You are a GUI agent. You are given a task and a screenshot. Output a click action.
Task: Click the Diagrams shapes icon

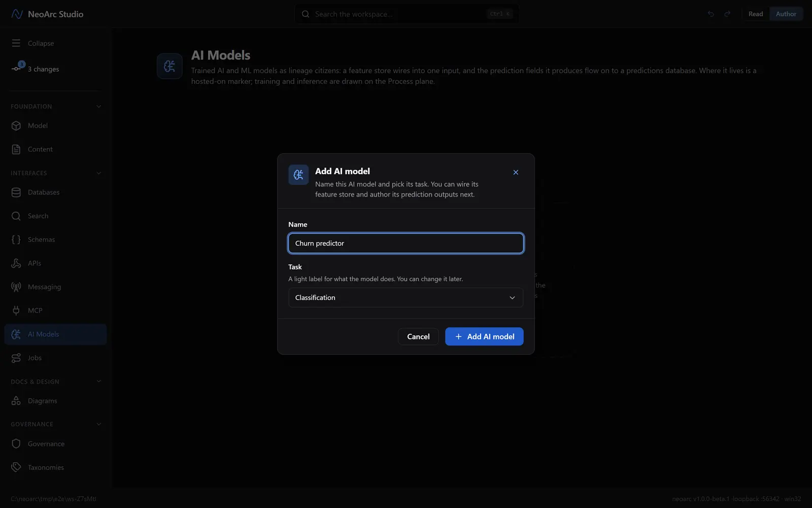(x=16, y=401)
